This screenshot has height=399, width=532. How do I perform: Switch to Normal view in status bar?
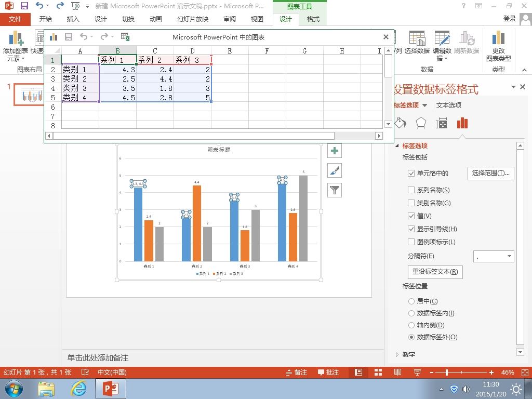(x=358, y=372)
